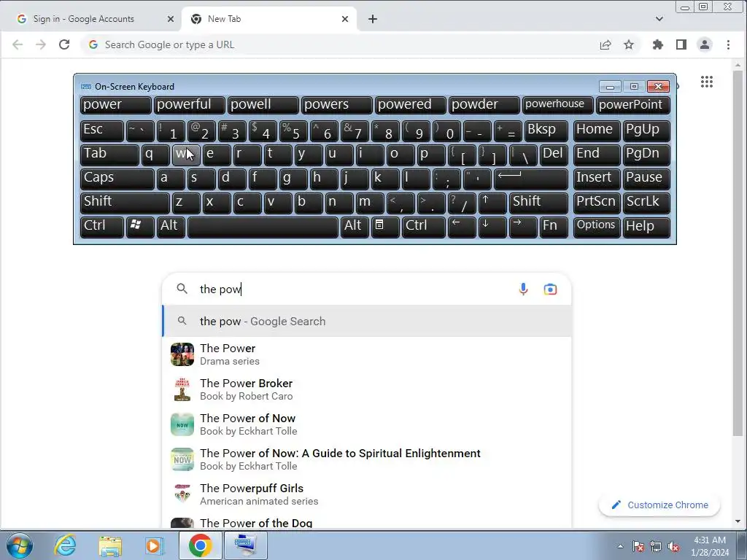The height and width of the screenshot is (560, 747).
Task: Close the New Tab tab
Action: tap(345, 19)
